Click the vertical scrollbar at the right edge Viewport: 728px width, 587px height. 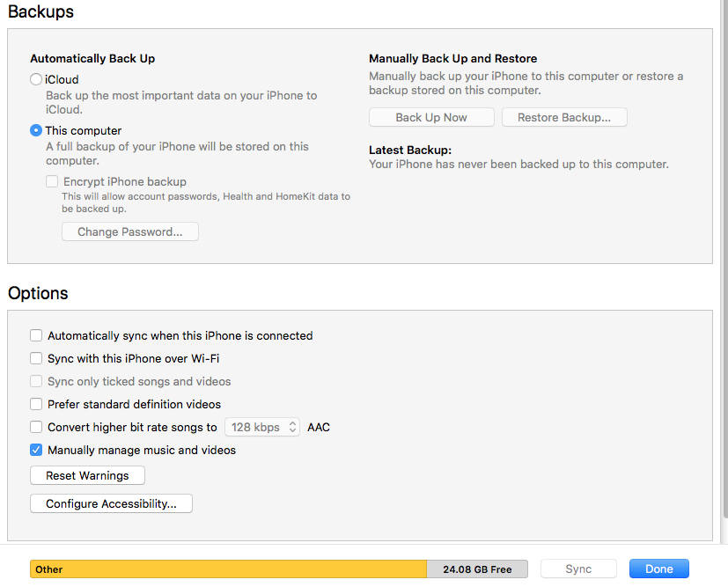[724, 264]
